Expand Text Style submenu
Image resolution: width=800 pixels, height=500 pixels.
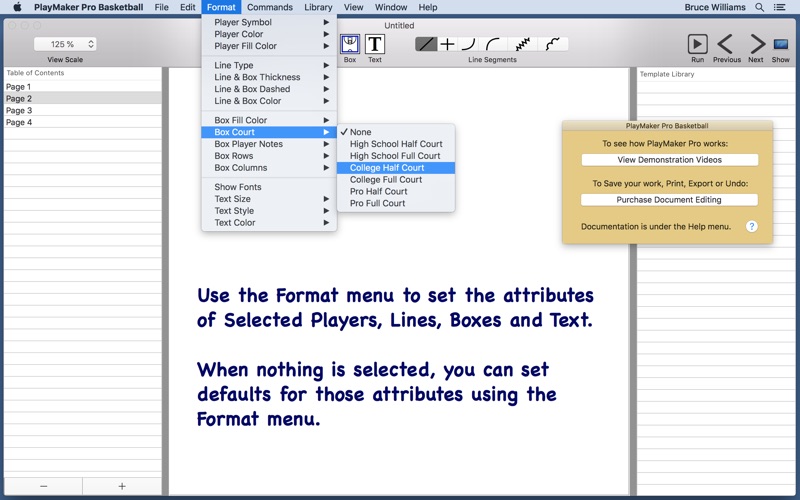tap(269, 211)
